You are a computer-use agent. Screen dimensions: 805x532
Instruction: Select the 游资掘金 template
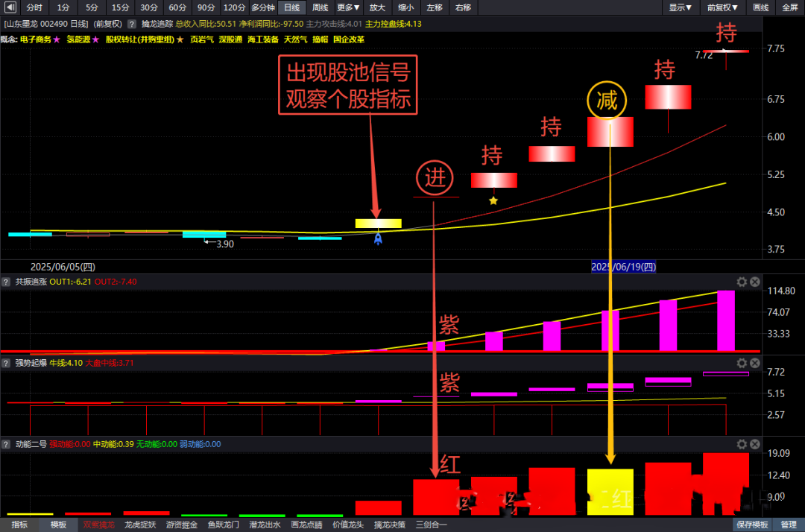(182, 525)
